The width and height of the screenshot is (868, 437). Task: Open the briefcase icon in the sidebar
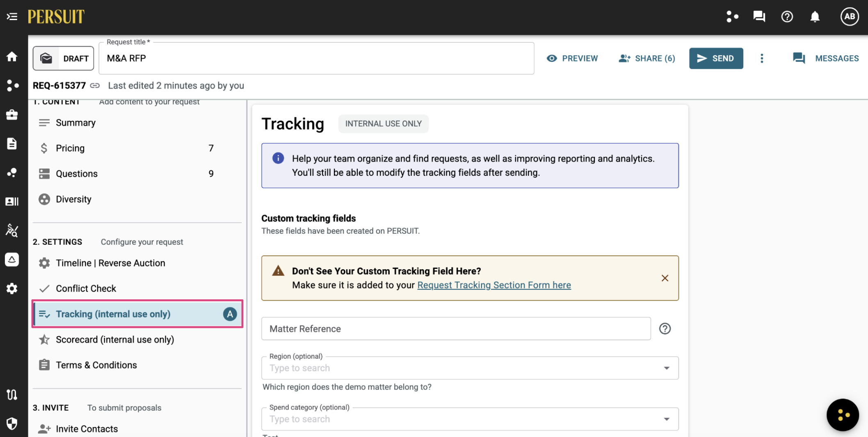[x=12, y=114]
